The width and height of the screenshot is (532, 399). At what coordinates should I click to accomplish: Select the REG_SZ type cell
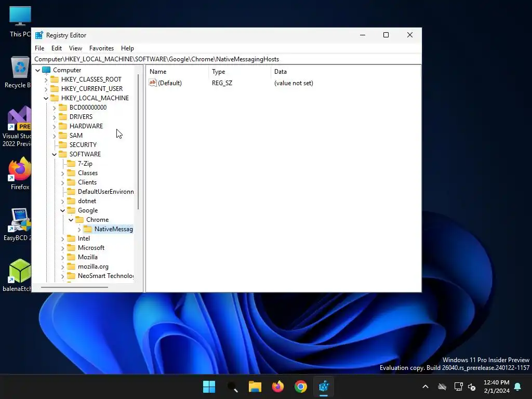[222, 83]
